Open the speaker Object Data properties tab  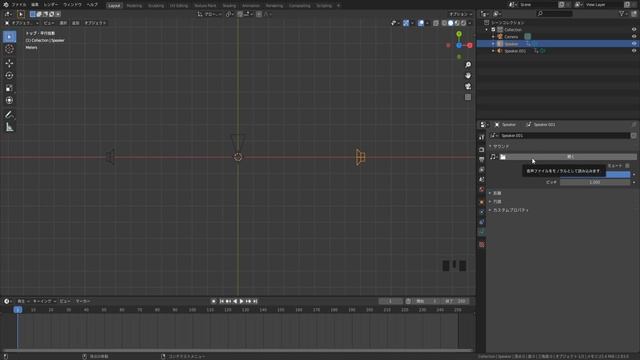click(x=482, y=232)
